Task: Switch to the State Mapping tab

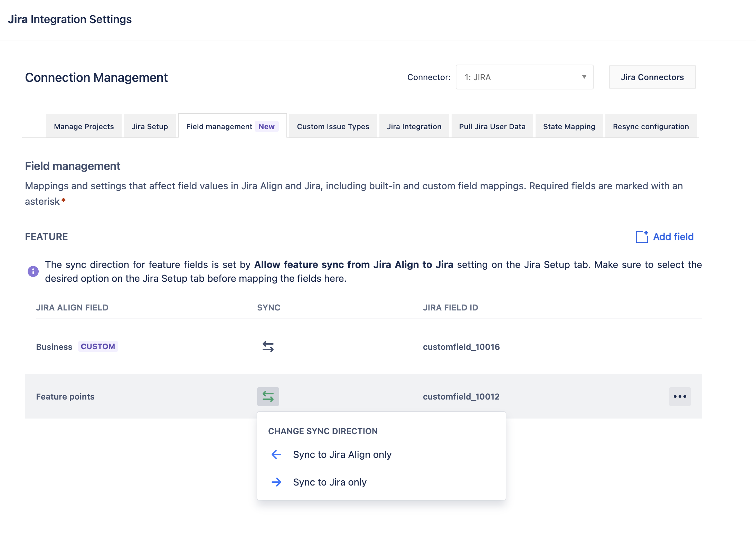Action: click(x=569, y=126)
